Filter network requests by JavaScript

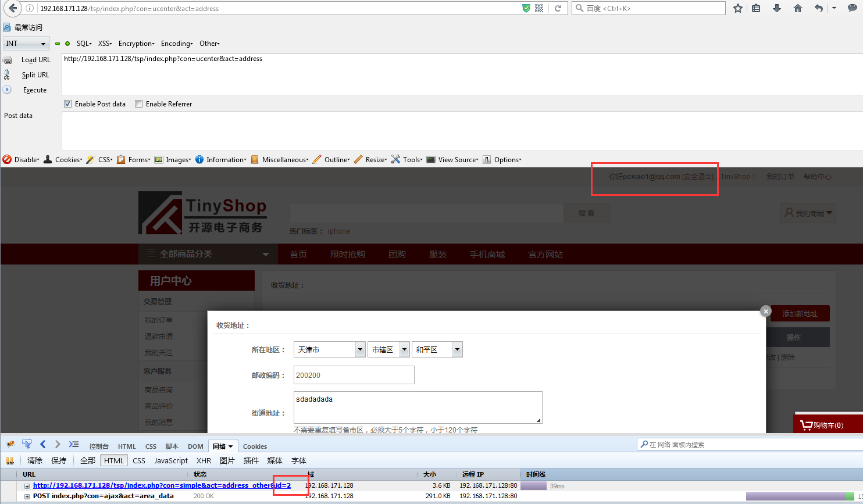171,460
